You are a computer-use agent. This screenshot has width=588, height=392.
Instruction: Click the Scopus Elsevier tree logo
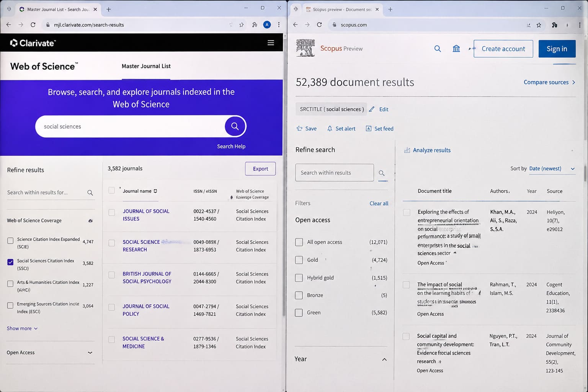(x=305, y=48)
